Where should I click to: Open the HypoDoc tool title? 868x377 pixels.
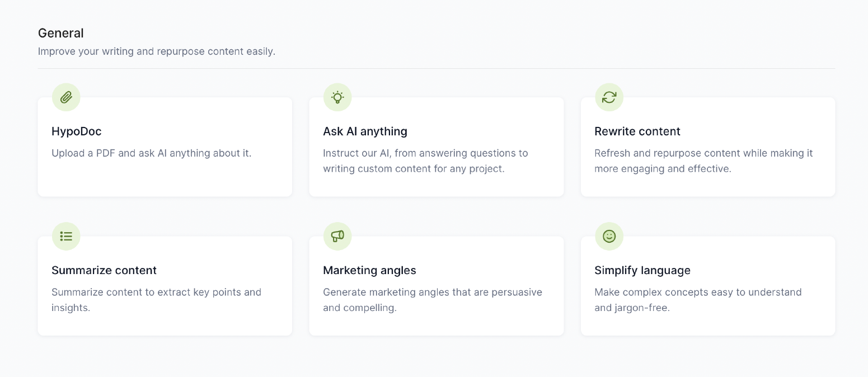(77, 131)
